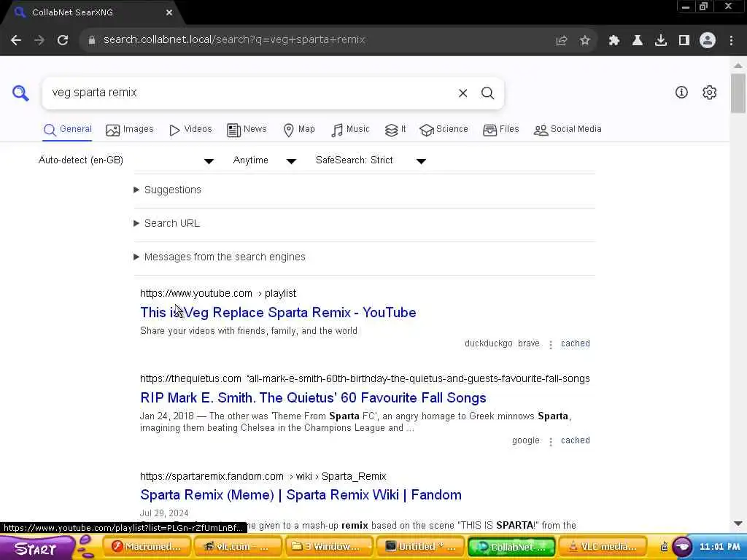The height and width of the screenshot is (560, 747).
Task: Open the preferences gear icon
Action: [709, 93]
